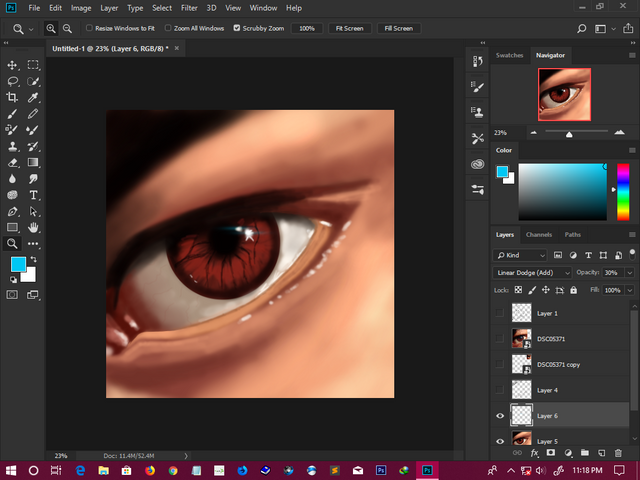Screen dimensions: 640x480
Task: Select the Hand tool
Action: pos(33,227)
